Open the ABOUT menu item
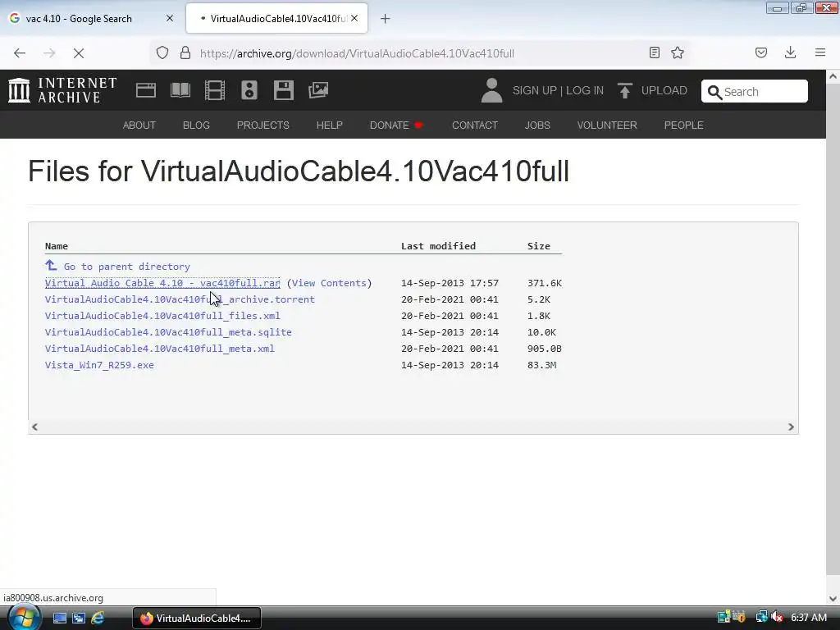 (x=139, y=125)
